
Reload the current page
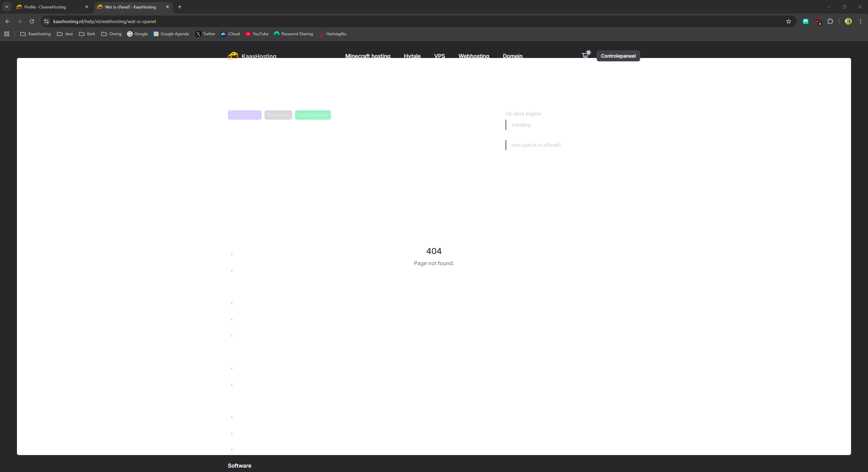tap(32, 21)
